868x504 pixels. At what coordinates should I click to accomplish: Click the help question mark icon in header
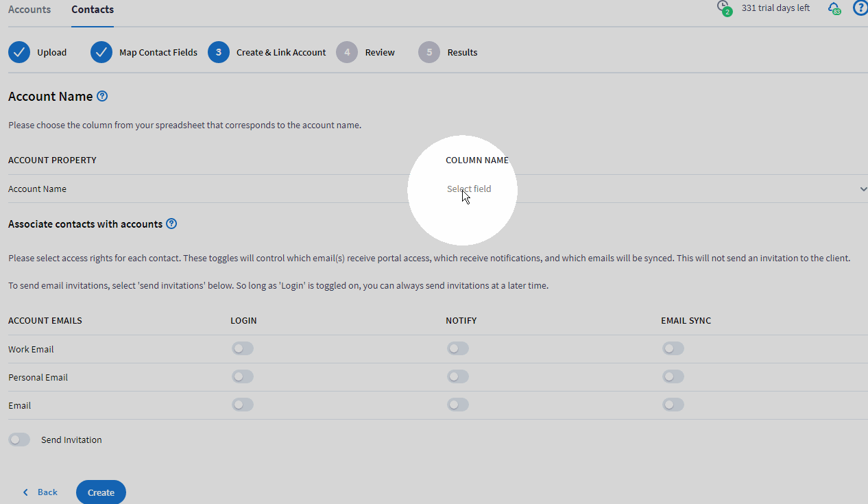tap(860, 8)
